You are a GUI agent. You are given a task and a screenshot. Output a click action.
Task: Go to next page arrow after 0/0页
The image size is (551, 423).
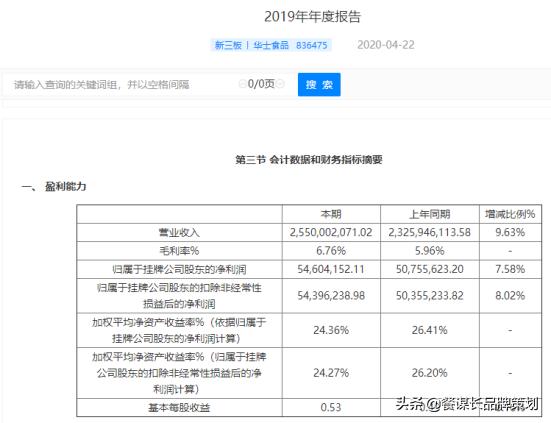[x=280, y=84]
